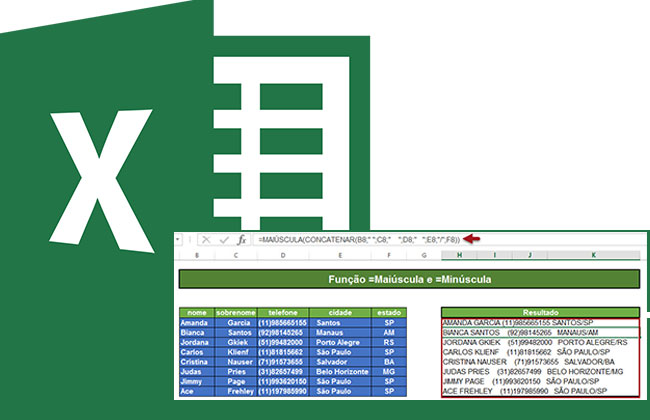Select the 'AM' state cell

389,333
